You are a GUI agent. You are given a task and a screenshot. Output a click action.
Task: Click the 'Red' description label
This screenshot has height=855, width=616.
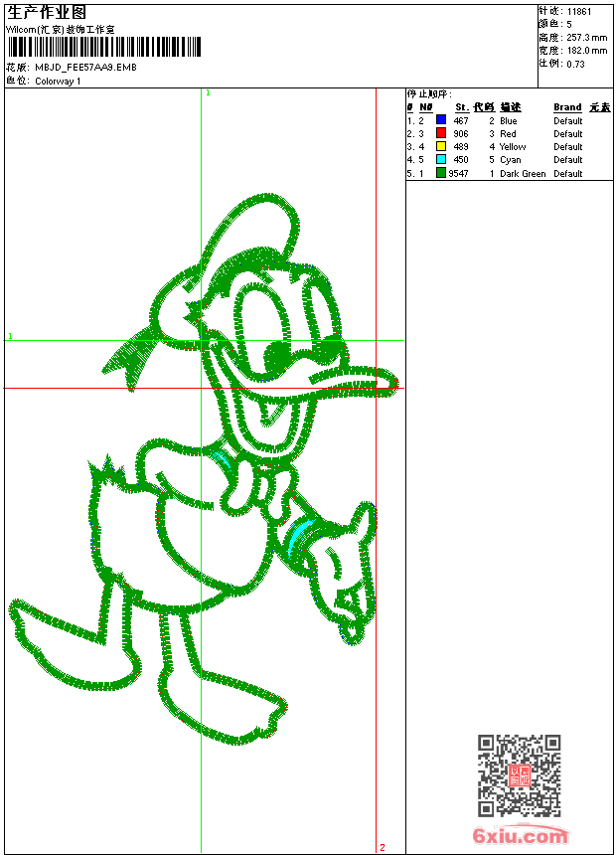[508, 133]
